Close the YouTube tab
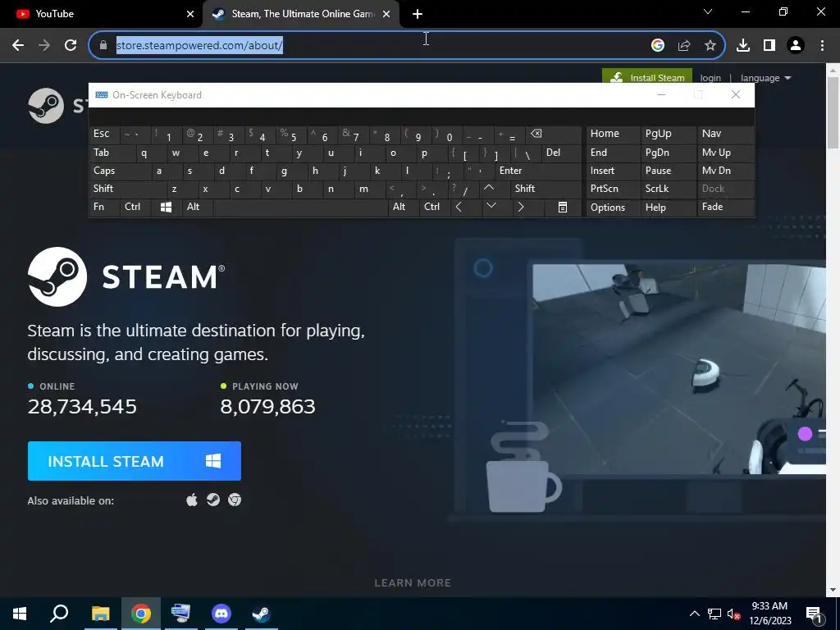840x630 pixels. (x=190, y=14)
